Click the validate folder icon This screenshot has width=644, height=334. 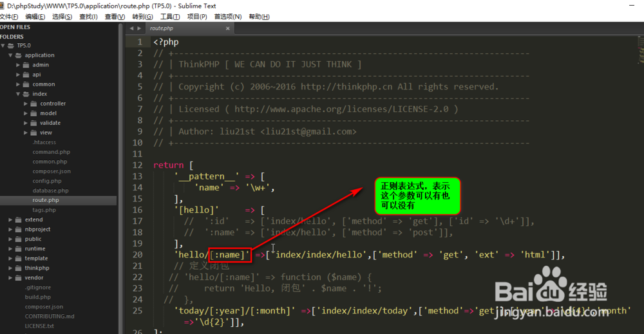click(x=33, y=123)
